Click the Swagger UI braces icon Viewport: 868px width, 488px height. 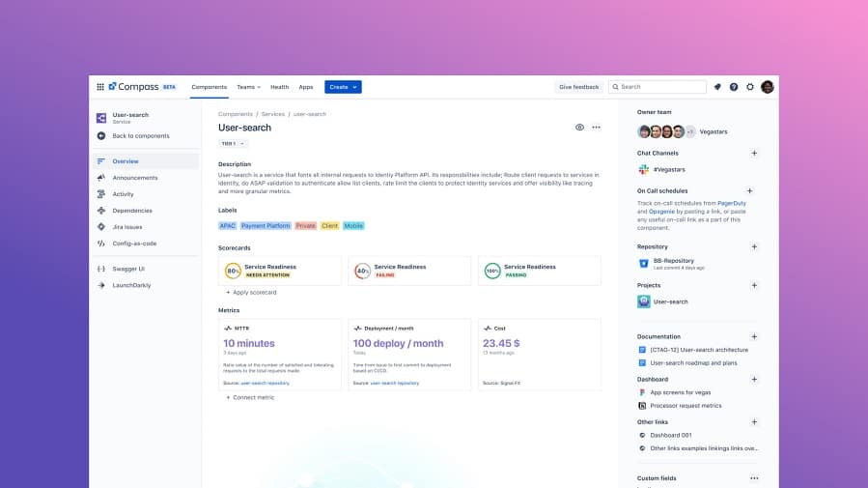(x=101, y=269)
